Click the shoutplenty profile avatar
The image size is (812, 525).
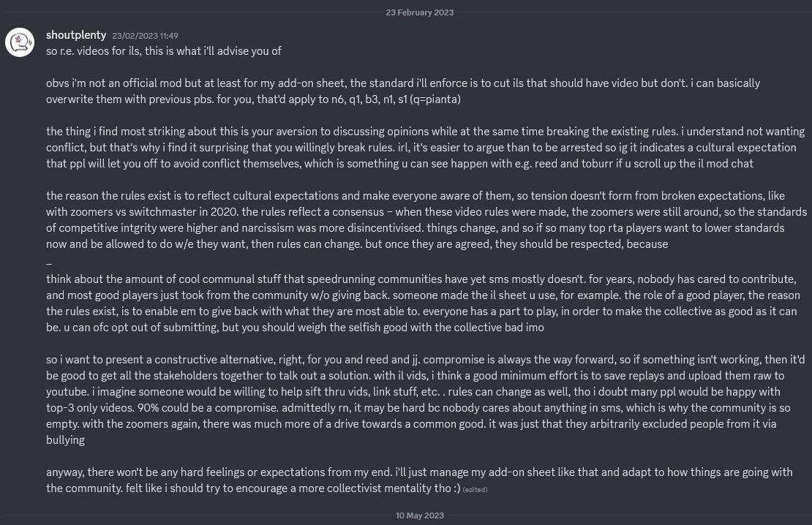click(20, 42)
